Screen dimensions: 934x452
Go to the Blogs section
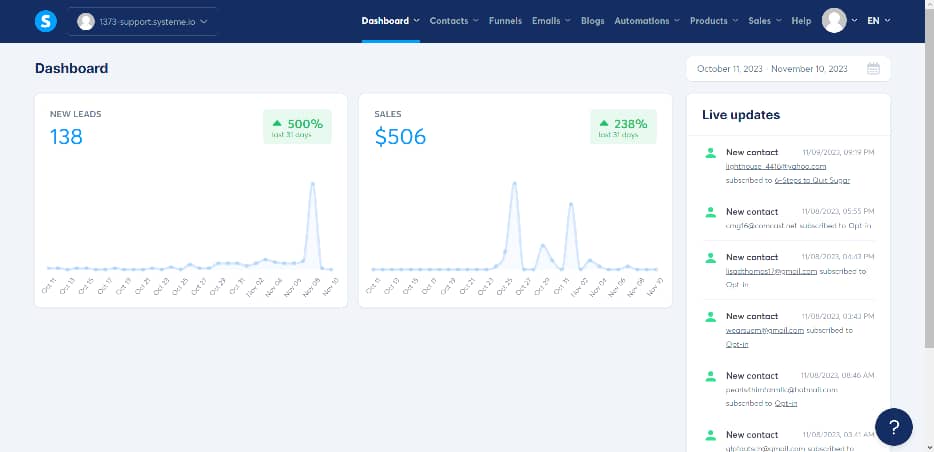click(x=592, y=21)
